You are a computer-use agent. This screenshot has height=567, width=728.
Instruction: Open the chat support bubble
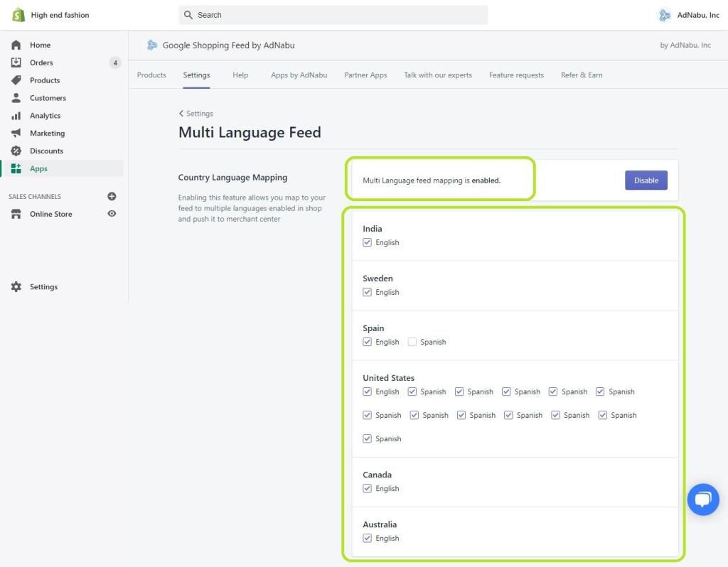pos(703,499)
